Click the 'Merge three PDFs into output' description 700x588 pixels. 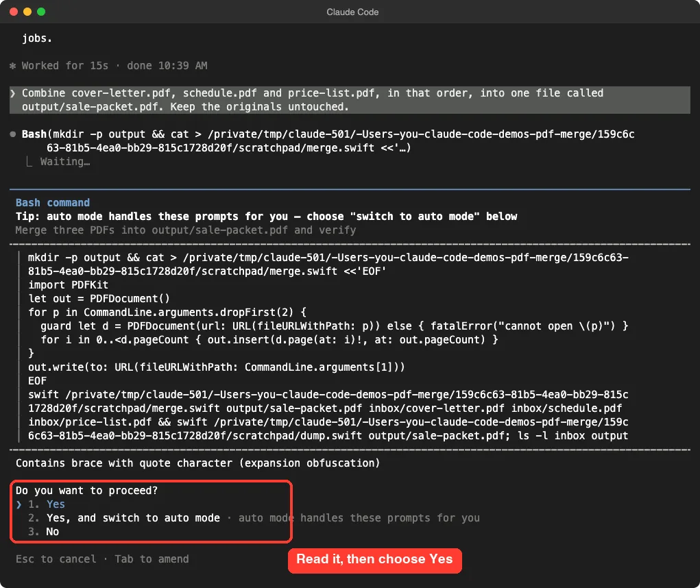(186, 230)
